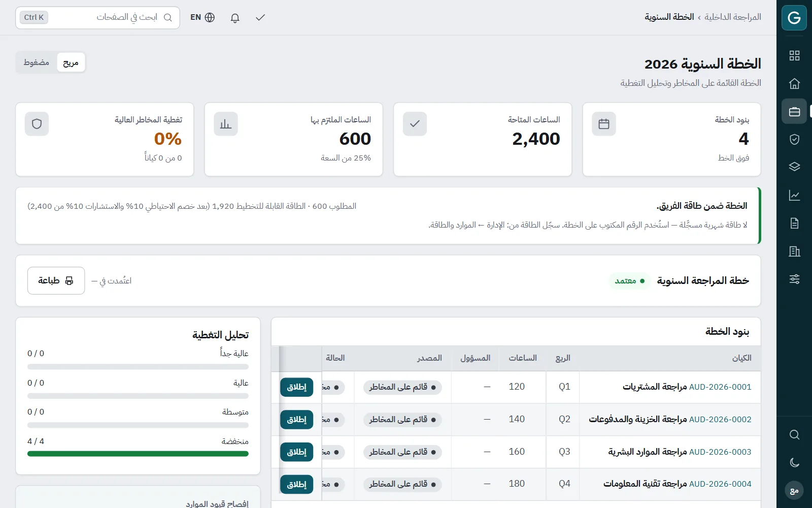Open AUD-2026-0002 plan item link

[x=670, y=420]
